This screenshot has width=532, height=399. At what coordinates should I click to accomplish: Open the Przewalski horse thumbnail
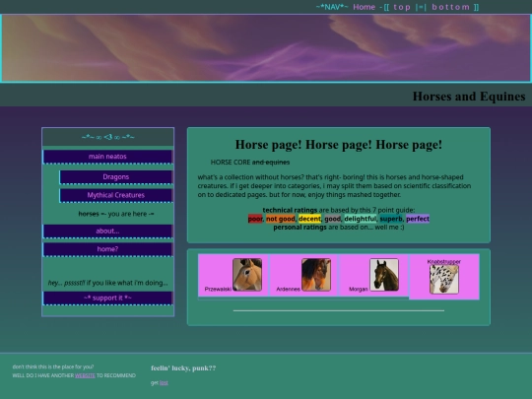coord(247,275)
